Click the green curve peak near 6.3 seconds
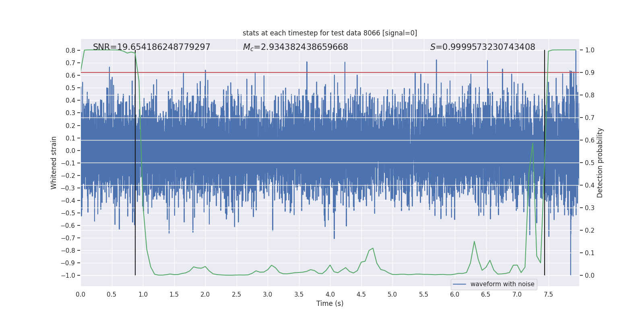The height and width of the screenshot is (322, 644). (x=474, y=242)
